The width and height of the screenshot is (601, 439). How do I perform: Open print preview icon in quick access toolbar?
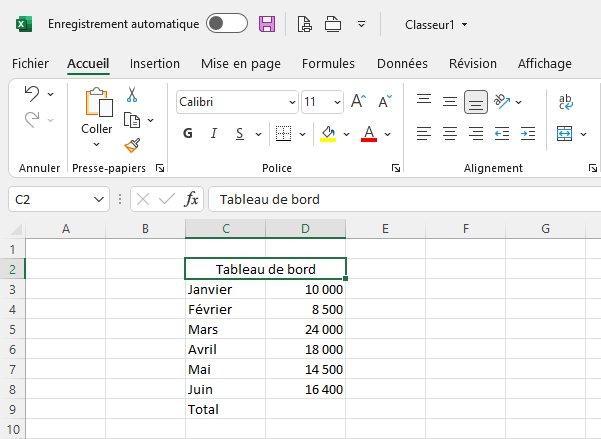click(305, 24)
